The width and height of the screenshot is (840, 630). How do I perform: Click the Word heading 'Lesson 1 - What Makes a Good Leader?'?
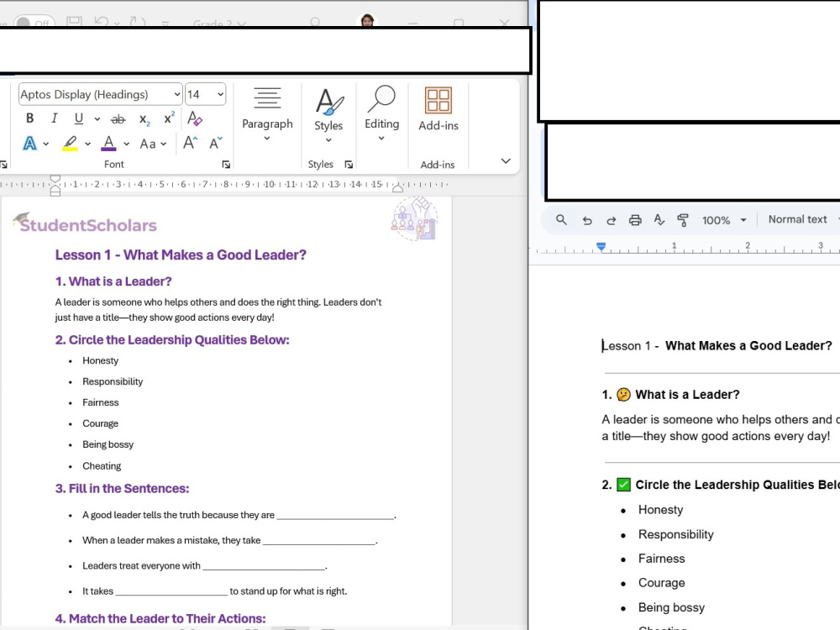click(181, 255)
